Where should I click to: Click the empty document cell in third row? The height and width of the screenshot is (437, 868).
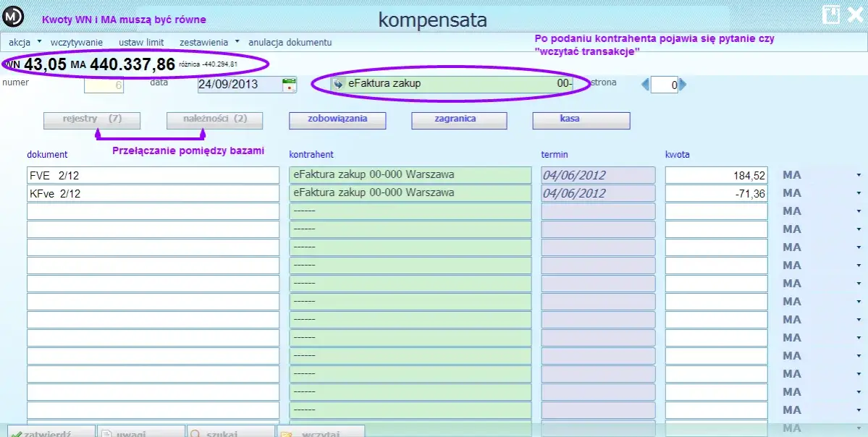(x=153, y=211)
